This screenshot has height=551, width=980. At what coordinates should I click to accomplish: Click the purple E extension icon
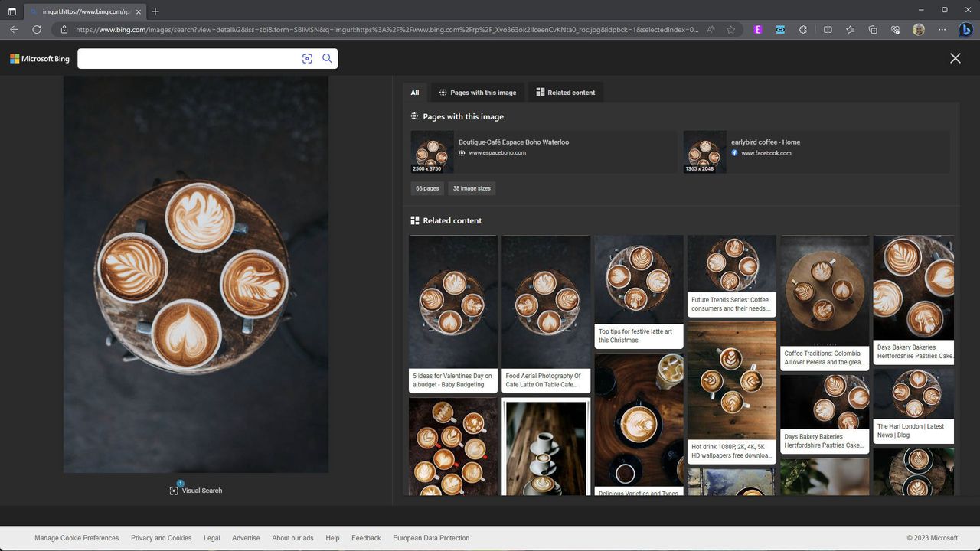pyautogui.click(x=758, y=30)
